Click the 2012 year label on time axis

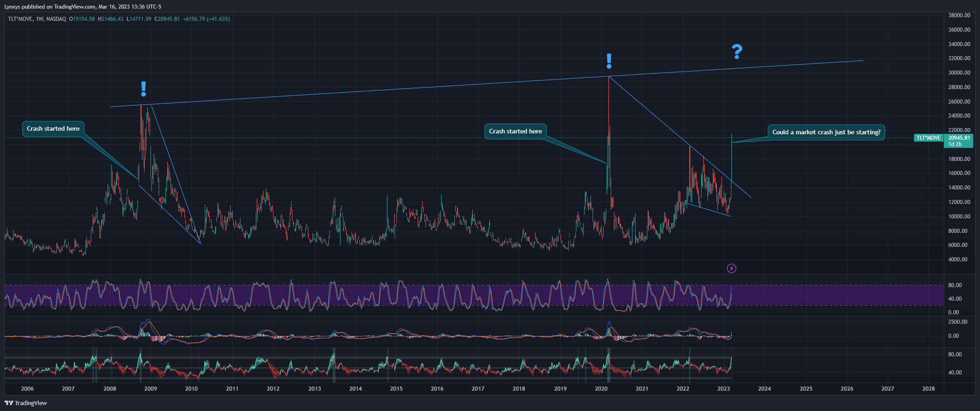pos(273,389)
